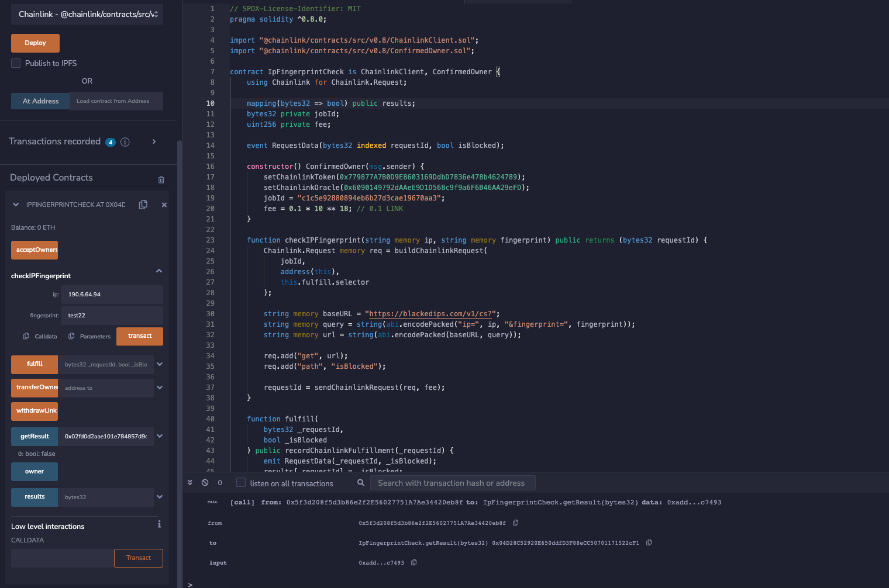Image resolution: width=889 pixels, height=588 pixels.
Task: Click the ip input field containing 190.6.64.94
Action: [113, 295]
